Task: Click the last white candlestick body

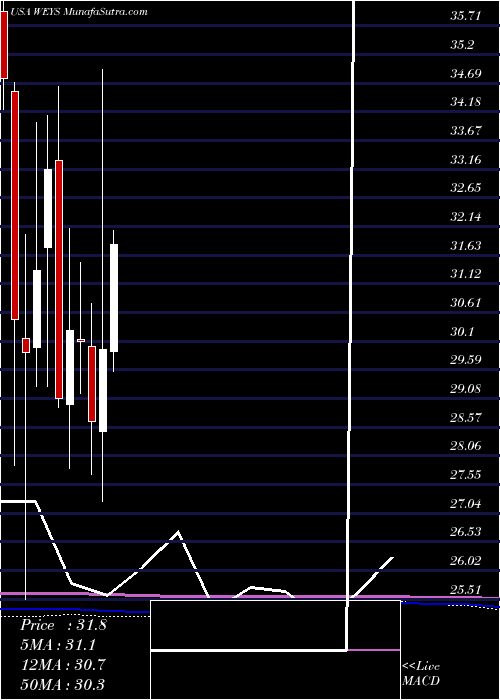Action: pos(114,298)
